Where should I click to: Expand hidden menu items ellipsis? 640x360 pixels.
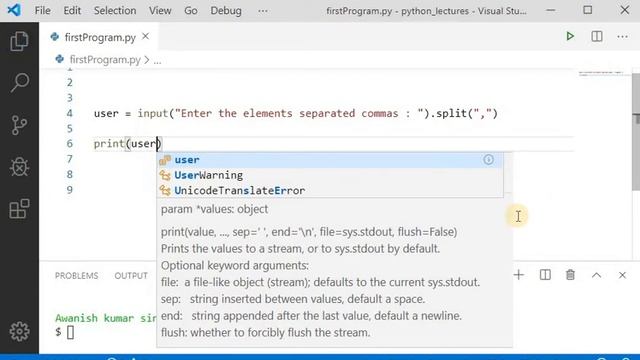point(263,11)
